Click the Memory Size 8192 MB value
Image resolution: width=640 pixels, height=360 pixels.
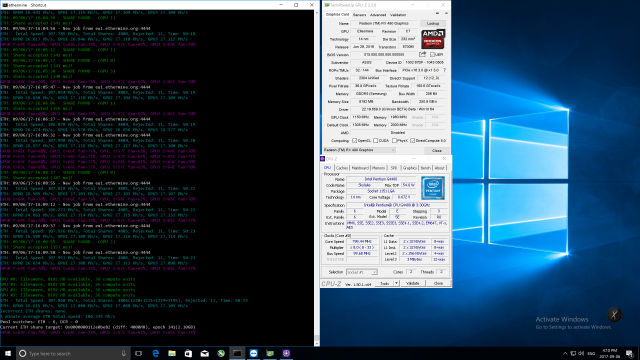coord(366,102)
